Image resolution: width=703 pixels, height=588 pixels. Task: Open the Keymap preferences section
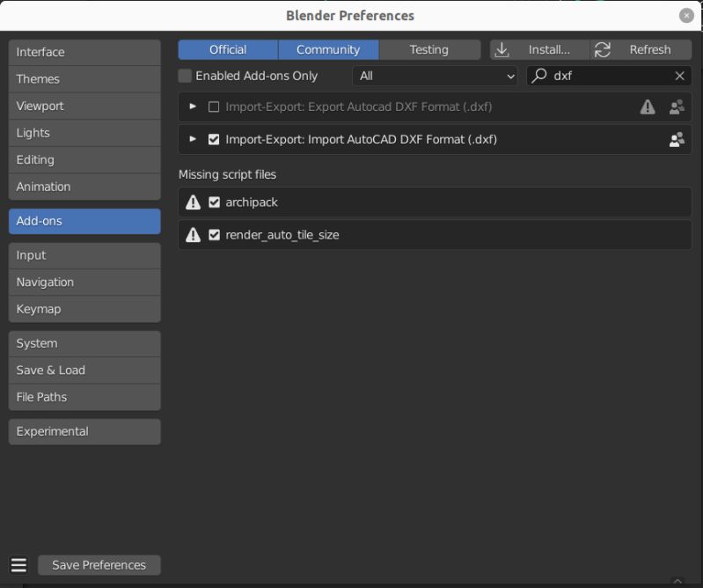click(x=84, y=310)
